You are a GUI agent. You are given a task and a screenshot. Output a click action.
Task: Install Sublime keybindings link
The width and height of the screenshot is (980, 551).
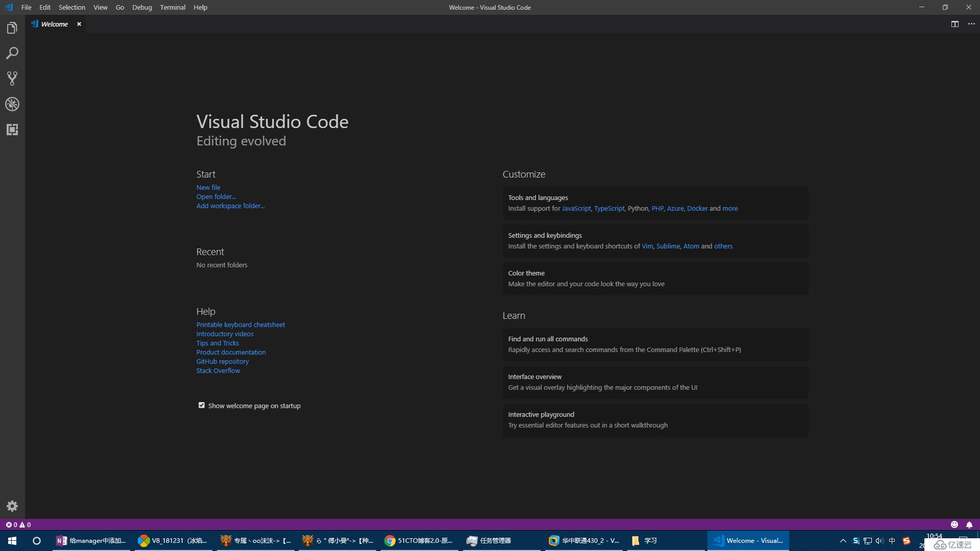coord(668,246)
